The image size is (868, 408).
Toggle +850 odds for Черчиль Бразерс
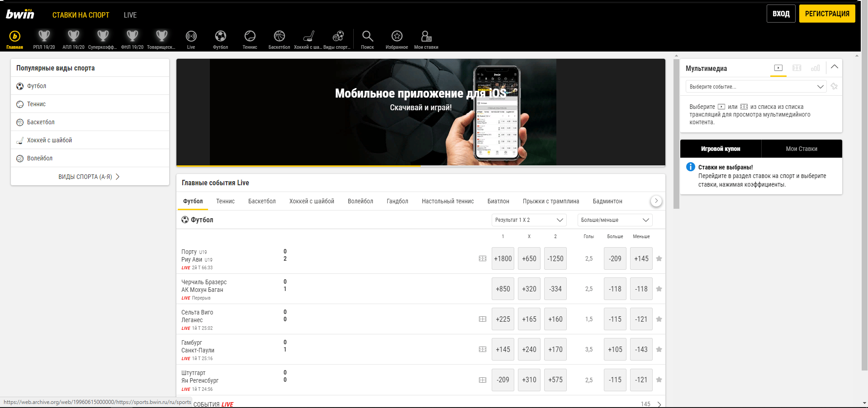pos(503,289)
